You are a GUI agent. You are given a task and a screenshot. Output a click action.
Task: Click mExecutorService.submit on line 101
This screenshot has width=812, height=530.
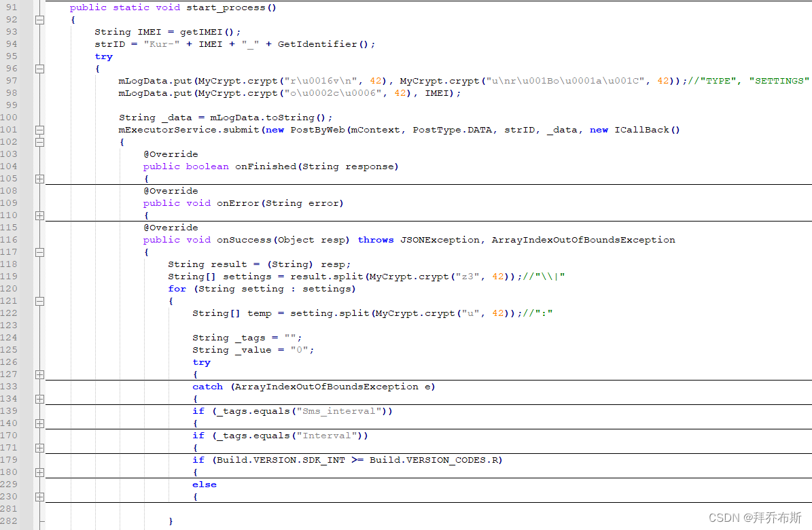point(189,130)
